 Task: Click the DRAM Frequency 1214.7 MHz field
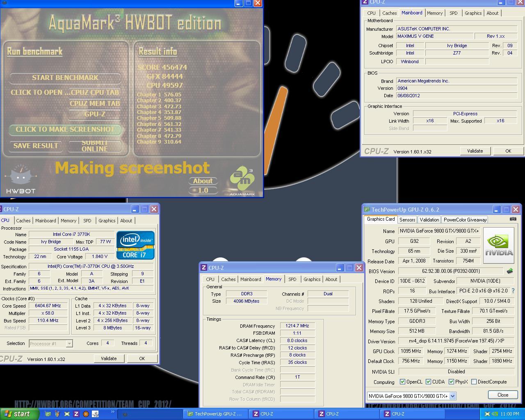point(298,326)
